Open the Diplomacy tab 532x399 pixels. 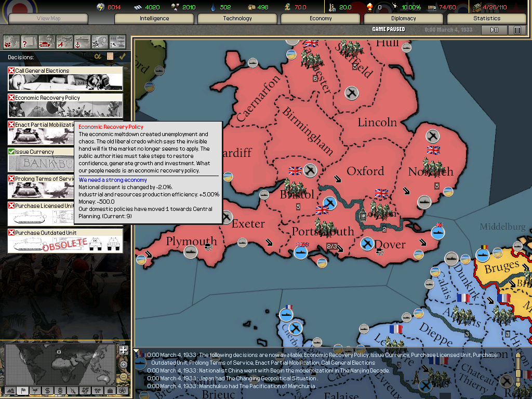pyautogui.click(x=403, y=18)
